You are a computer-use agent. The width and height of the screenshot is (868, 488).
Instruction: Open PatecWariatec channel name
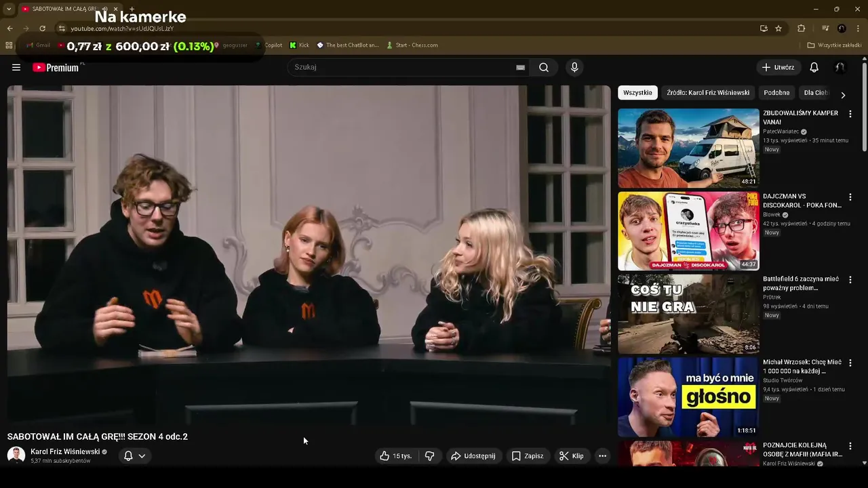click(x=781, y=131)
